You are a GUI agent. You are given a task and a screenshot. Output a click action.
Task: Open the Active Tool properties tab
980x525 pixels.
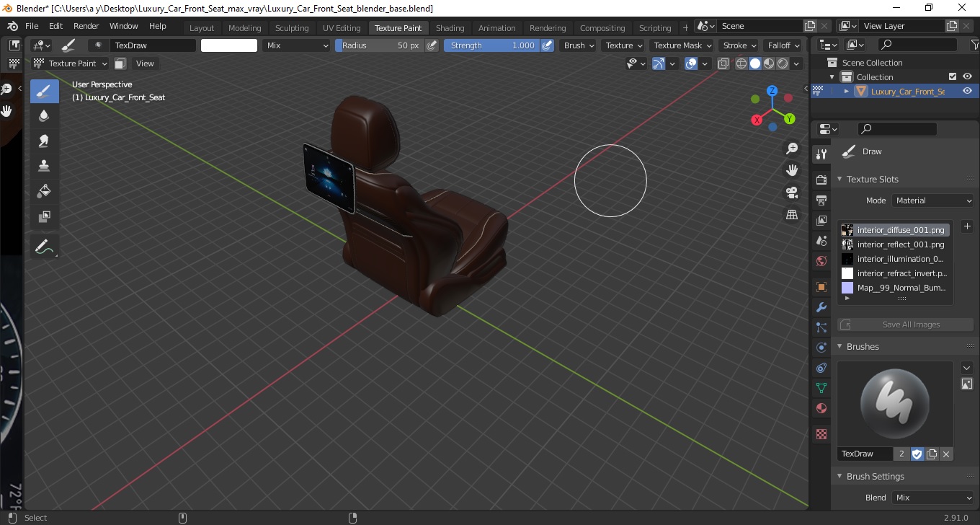(821, 154)
